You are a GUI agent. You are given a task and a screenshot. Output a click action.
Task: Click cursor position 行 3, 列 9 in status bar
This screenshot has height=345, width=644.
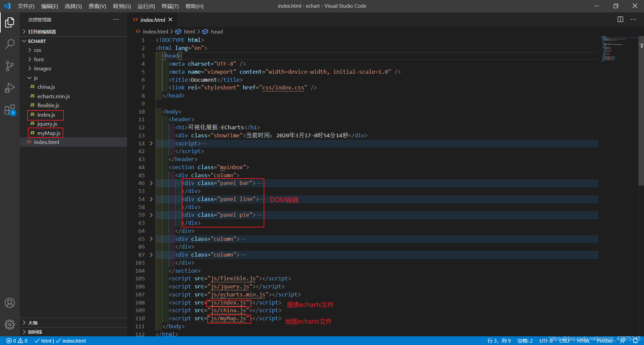pos(499,341)
